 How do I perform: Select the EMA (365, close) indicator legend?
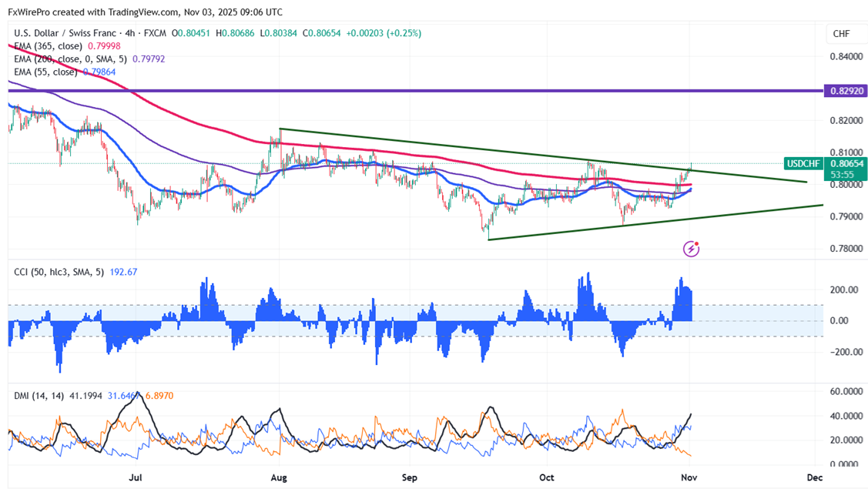click(x=49, y=46)
